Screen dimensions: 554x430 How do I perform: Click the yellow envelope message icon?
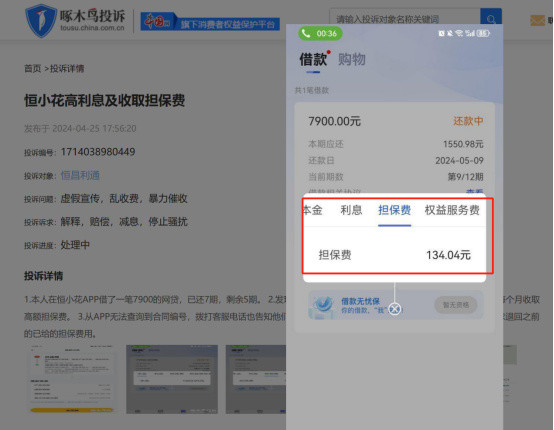coord(537,20)
